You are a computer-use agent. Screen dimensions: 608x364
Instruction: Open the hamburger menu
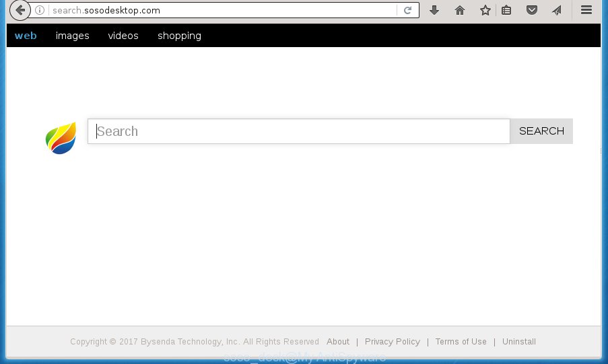586,10
